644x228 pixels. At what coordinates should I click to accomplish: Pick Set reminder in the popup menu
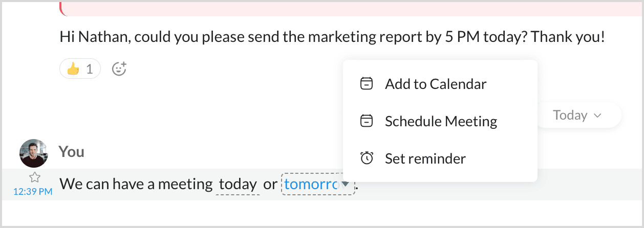point(425,158)
